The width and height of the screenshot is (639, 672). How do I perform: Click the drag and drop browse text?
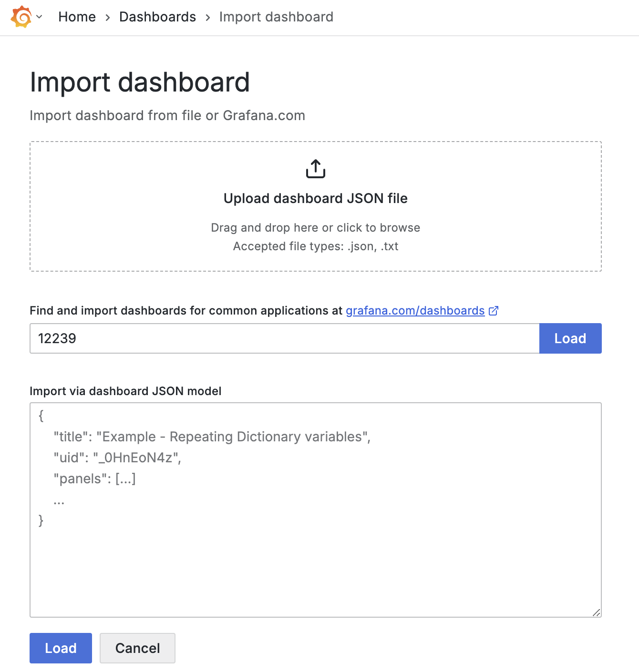tap(316, 227)
